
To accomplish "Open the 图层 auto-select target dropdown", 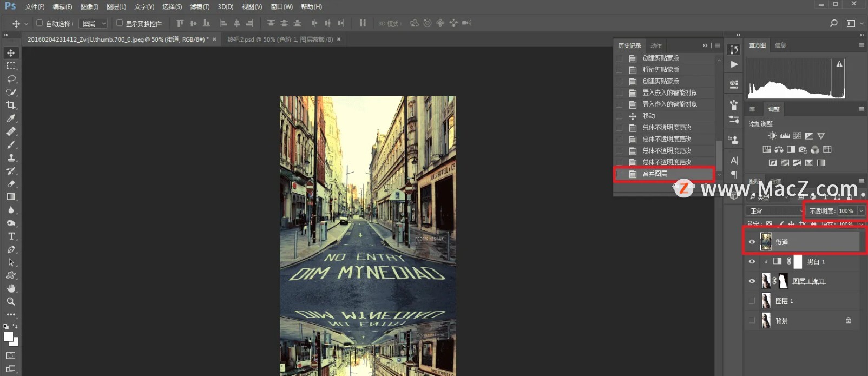I will (x=93, y=23).
